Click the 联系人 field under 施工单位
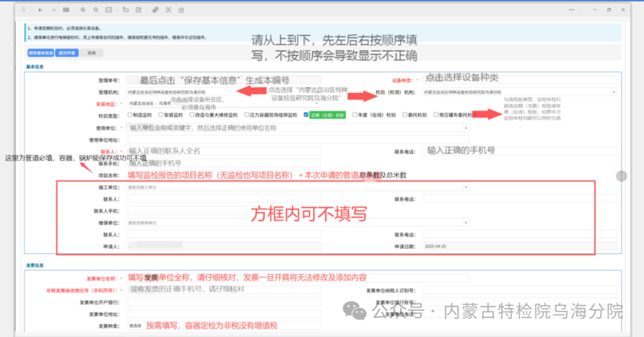 (x=224, y=199)
